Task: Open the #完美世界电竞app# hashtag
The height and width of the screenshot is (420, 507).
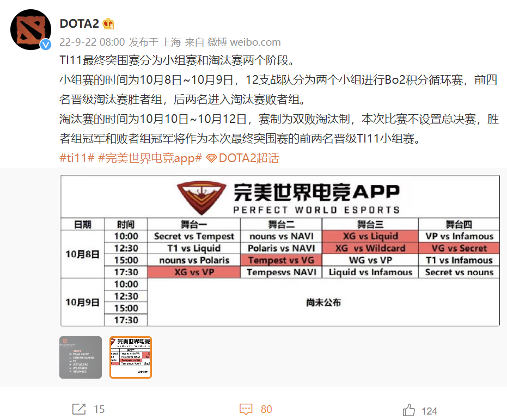Action: point(150,158)
